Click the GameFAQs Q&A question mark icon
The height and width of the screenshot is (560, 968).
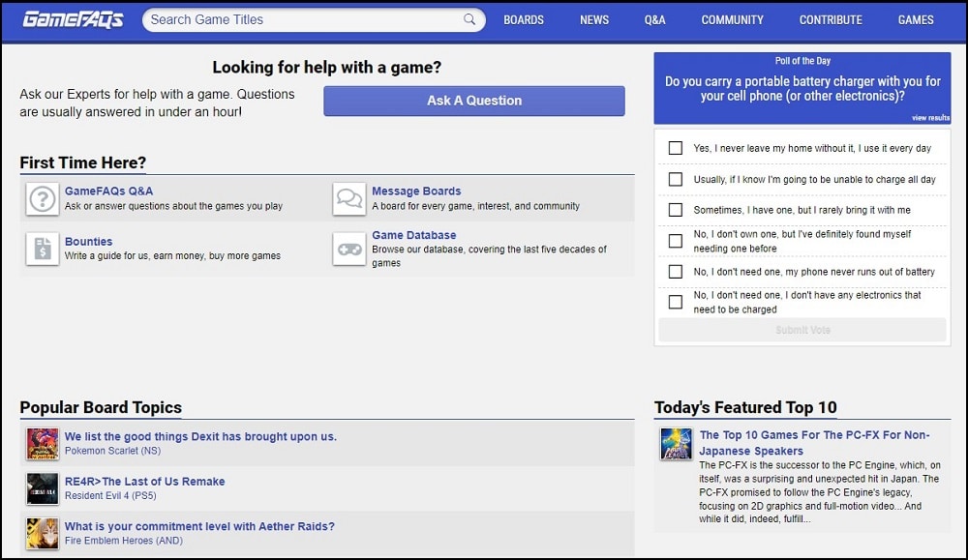tap(43, 199)
